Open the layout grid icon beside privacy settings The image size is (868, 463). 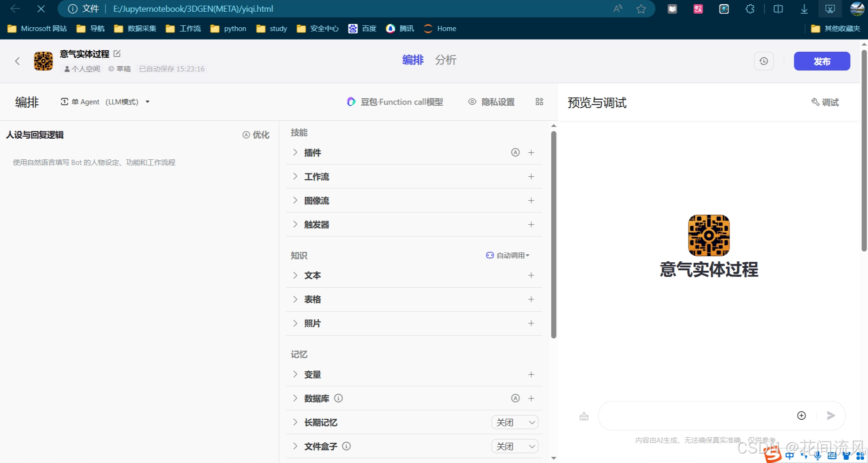click(539, 102)
